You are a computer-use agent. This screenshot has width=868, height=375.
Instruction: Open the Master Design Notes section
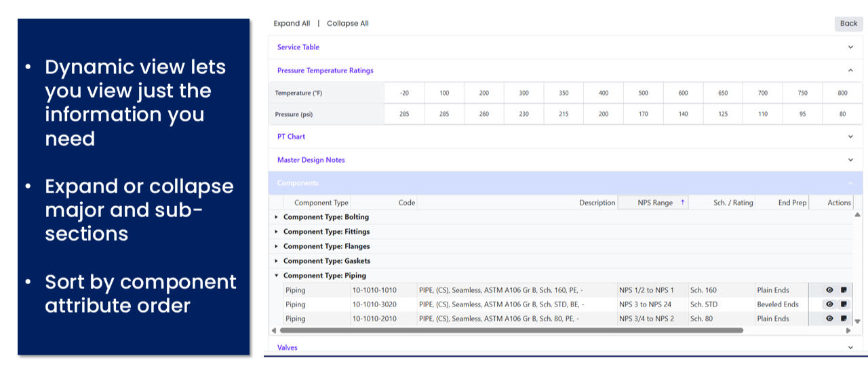[311, 160]
